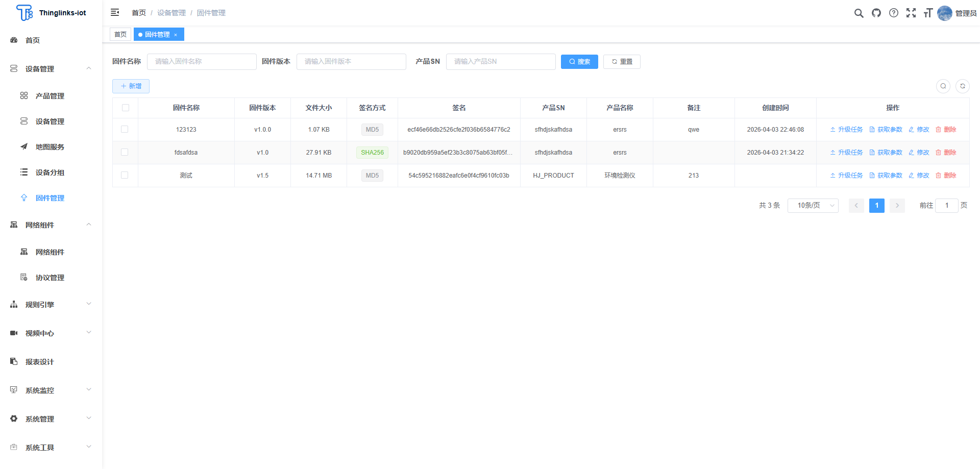This screenshot has height=469, width=980.
Task: Click the 新增 button
Action: [x=131, y=86]
